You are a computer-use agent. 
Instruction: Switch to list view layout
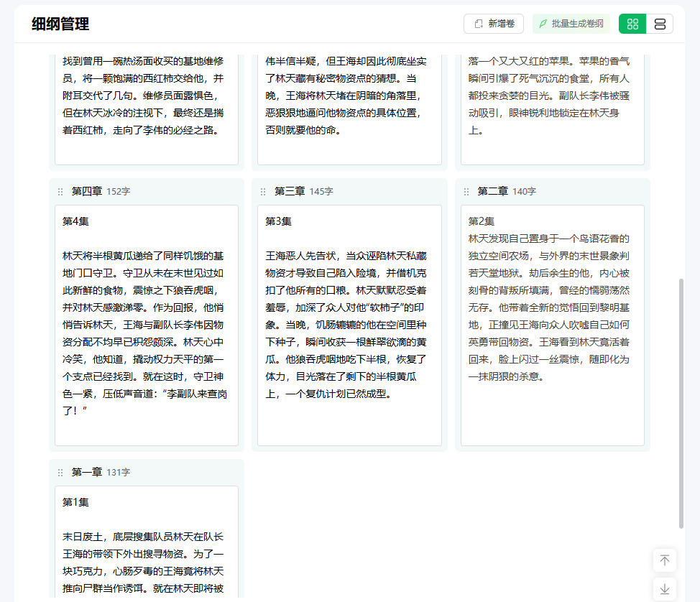pyautogui.click(x=660, y=24)
